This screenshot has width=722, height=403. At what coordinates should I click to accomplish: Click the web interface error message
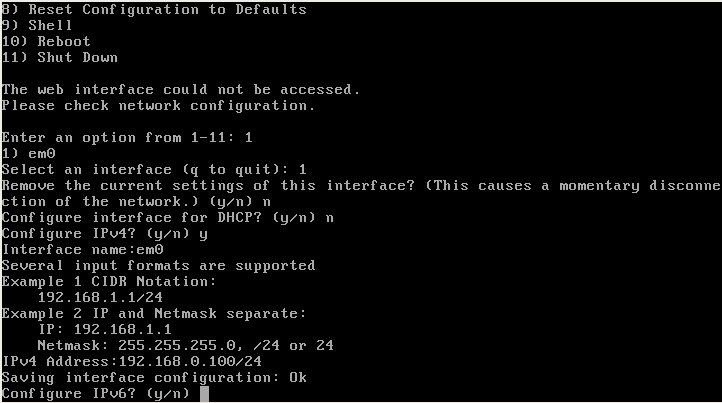pyautogui.click(x=181, y=89)
